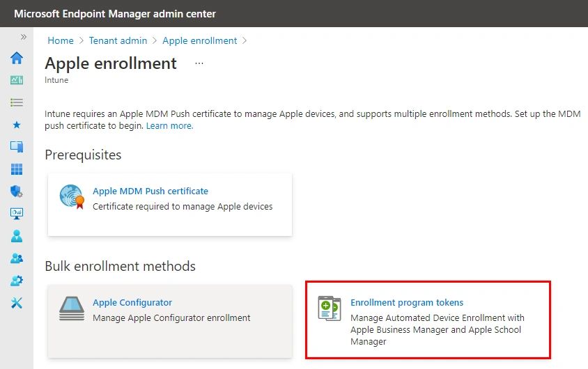Open Groups icon in sidebar
The height and width of the screenshot is (369, 588).
(x=17, y=258)
